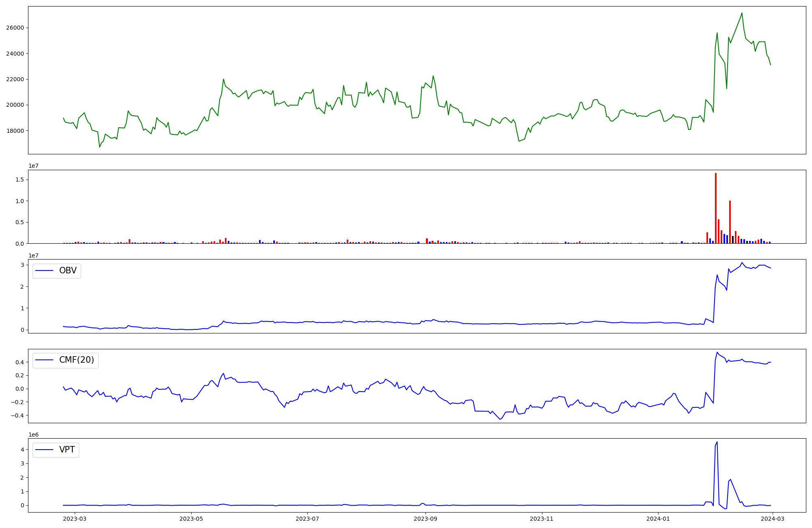The image size is (812, 528).
Task: Click the 18000 price axis tick label
Action: (x=15, y=131)
